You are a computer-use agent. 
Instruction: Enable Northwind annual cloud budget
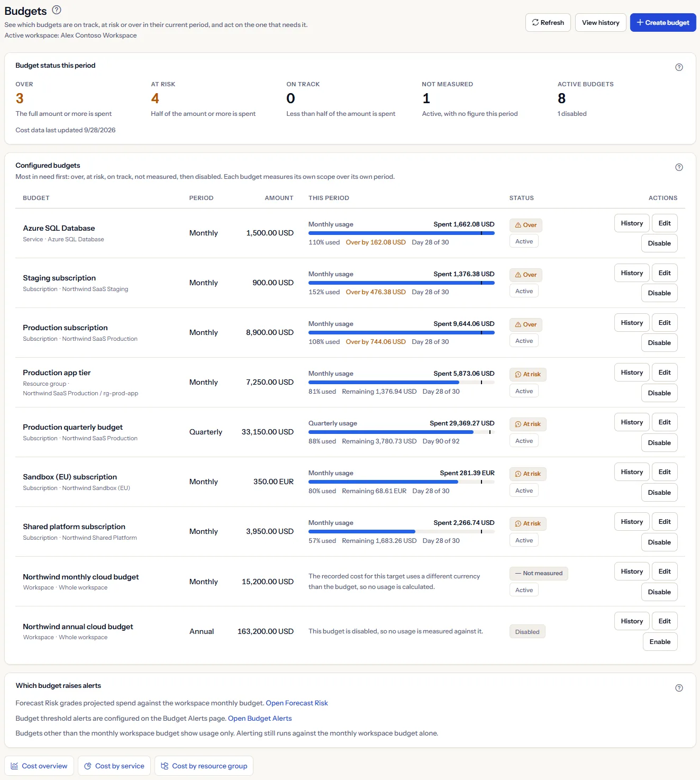(x=660, y=642)
